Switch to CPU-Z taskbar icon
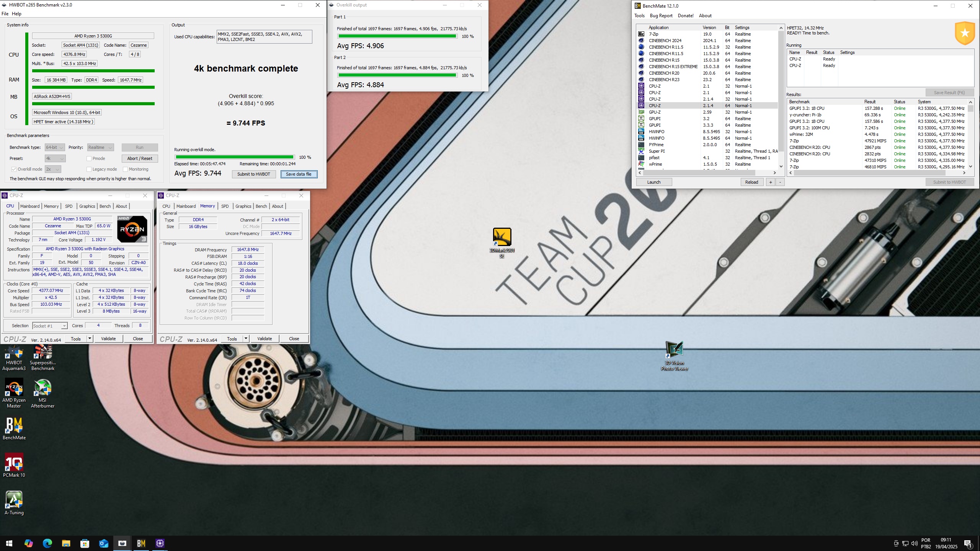The image size is (980, 551). coord(160,543)
